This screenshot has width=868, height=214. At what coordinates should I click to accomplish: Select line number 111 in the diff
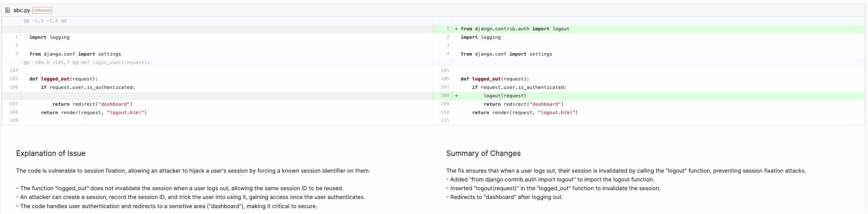pos(445,120)
